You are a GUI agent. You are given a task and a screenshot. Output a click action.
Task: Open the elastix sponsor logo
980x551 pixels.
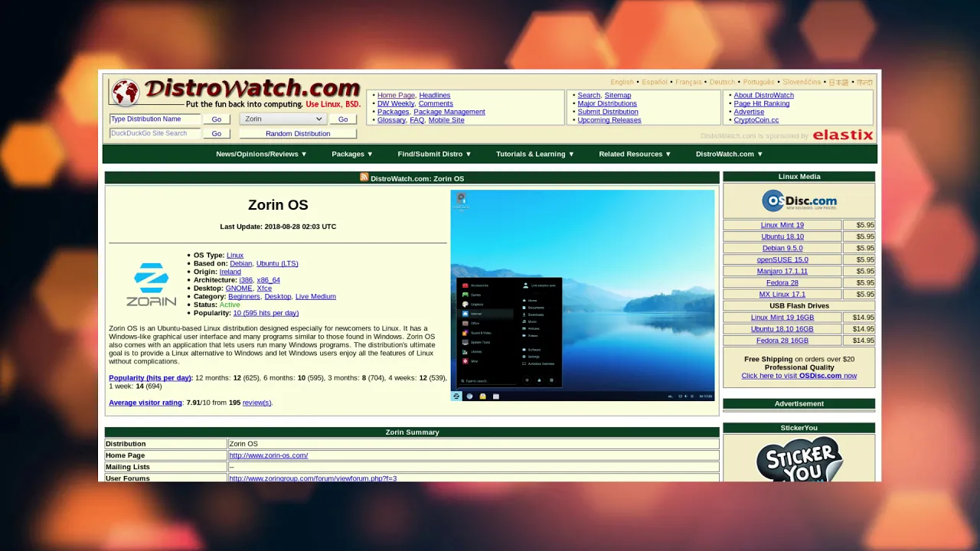click(x=842, y=135)
